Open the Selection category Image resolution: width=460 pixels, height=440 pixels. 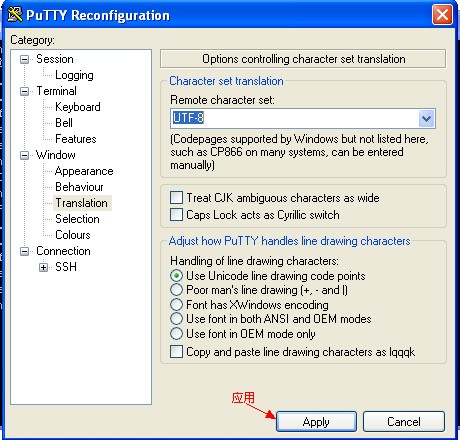click(x=77, y=219)
